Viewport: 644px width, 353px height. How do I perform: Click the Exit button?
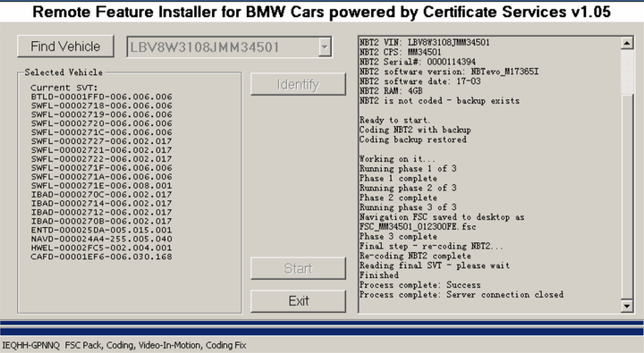pos(298,301)
